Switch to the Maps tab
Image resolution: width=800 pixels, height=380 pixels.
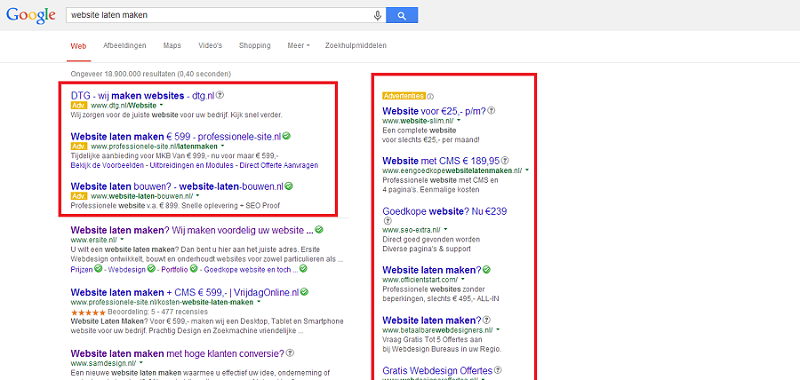click(172, 45)
